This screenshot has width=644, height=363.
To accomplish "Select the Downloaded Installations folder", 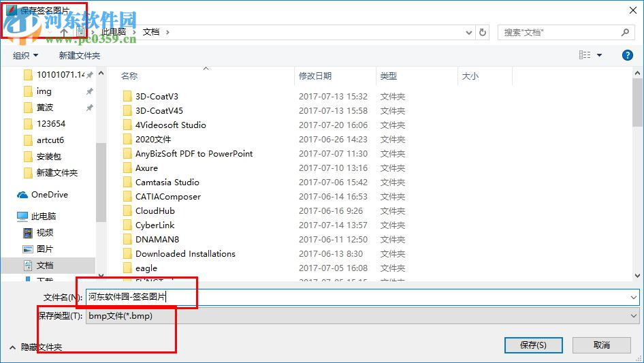I will pyautogui.click(x=185, y=254).
